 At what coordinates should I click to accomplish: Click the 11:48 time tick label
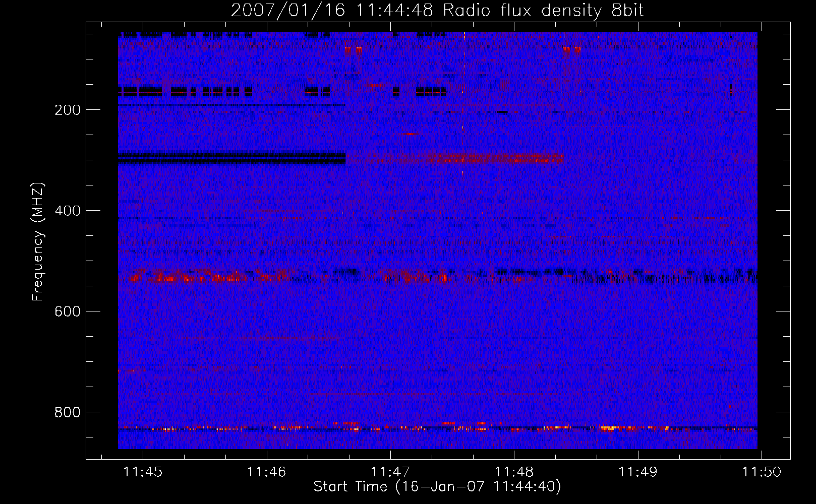514,472
